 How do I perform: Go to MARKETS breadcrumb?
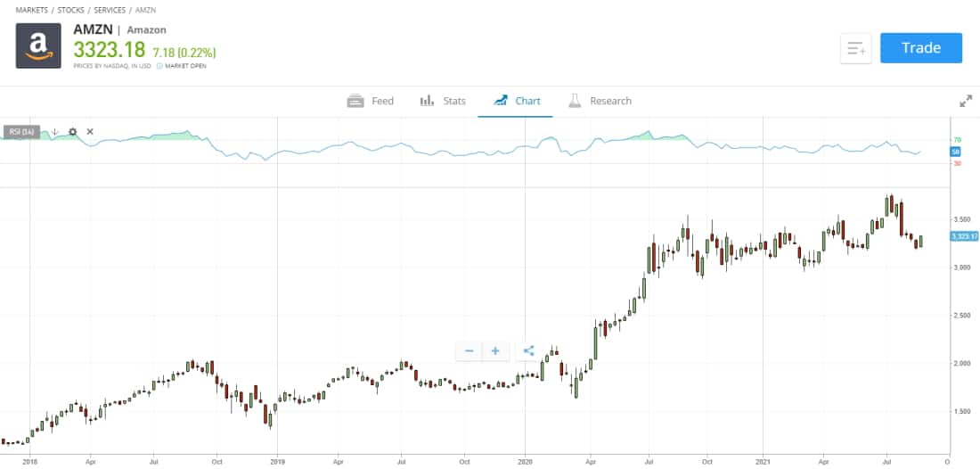32,11
